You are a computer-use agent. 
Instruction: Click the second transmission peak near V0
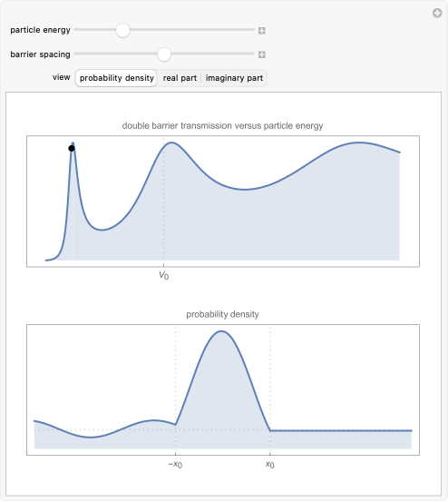(x=171, y=143)
